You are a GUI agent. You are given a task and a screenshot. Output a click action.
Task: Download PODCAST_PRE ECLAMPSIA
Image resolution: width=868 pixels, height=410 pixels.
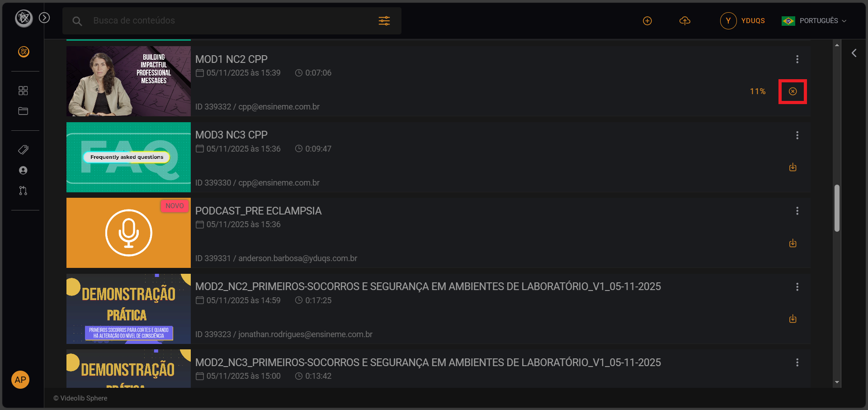point(793,243)
